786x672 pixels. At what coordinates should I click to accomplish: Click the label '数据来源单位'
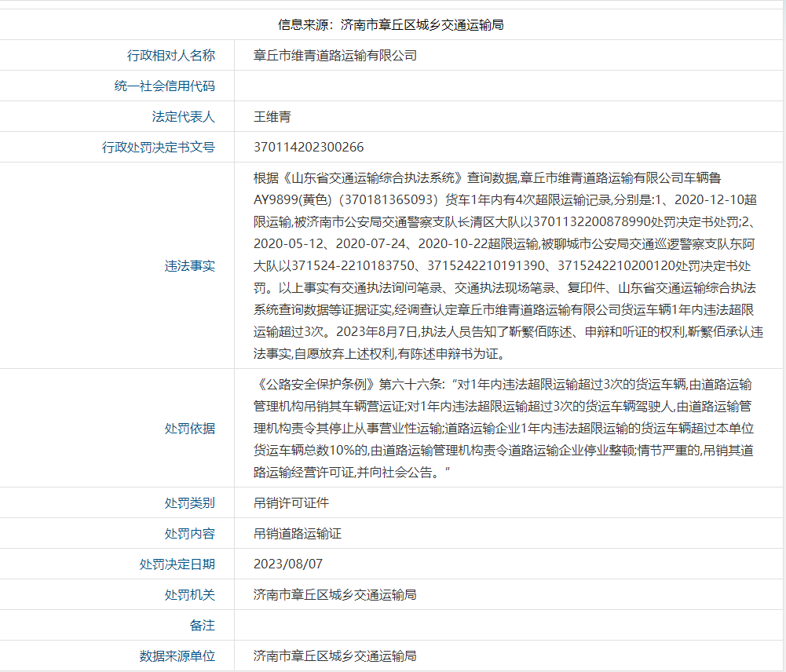[177, 656]
